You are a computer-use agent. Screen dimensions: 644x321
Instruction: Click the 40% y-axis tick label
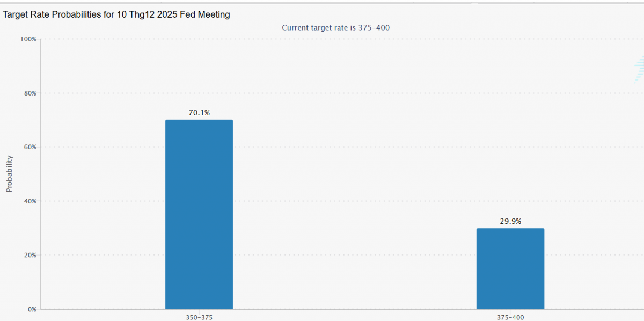[30, 201]
